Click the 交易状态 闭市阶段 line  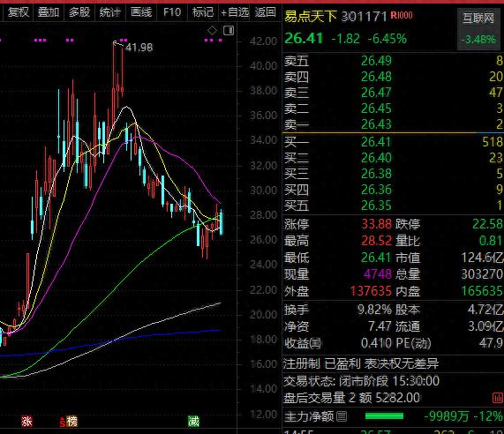[361, 381]
